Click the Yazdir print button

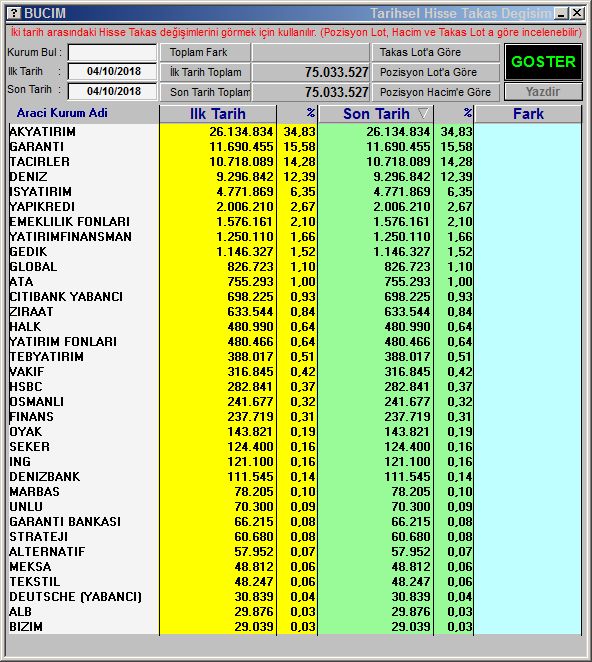(x=543, y=92)
